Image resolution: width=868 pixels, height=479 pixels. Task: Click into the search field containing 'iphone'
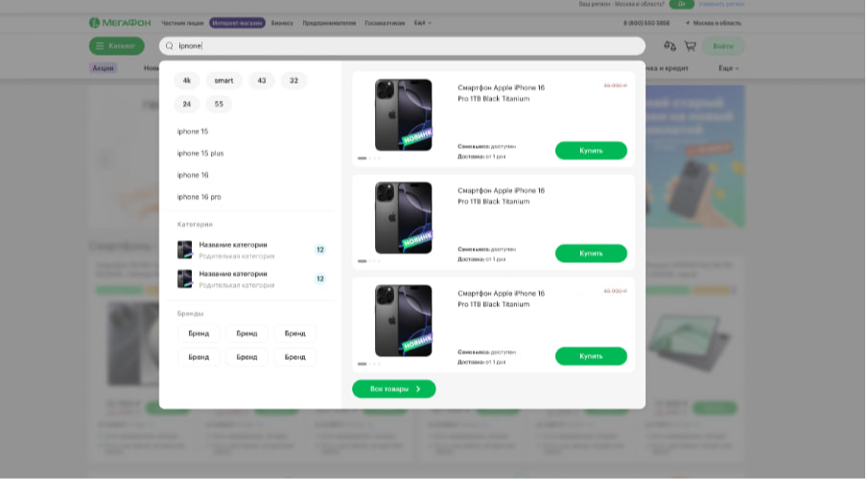403,46
